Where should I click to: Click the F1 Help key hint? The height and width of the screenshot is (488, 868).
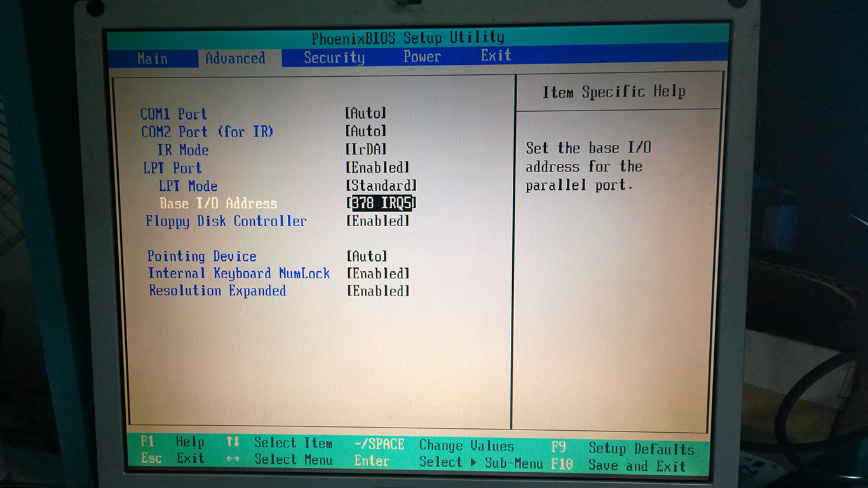pyautogui.click(x=172, y=442)
